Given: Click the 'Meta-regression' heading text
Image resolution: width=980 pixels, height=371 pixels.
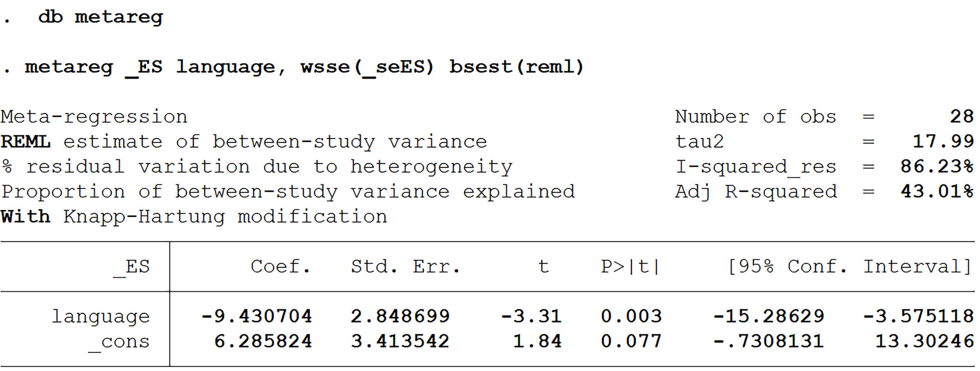Looking at the screenshot, I should (x=94, y=117).
